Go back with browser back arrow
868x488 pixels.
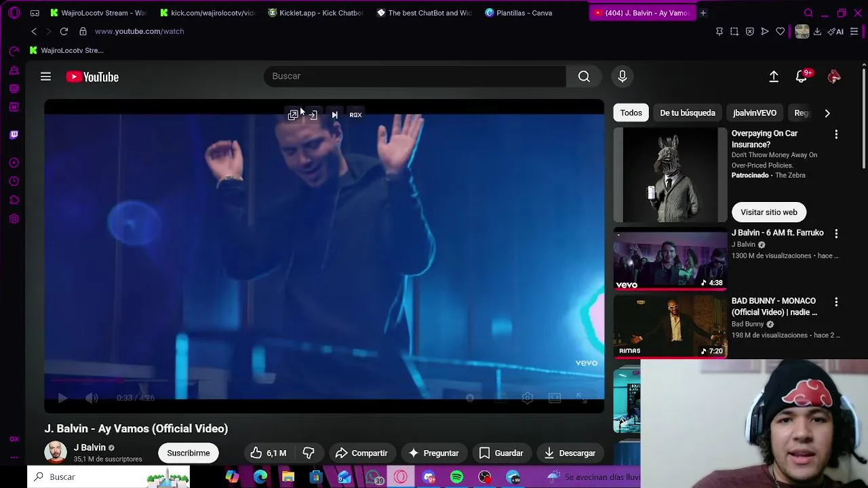coord(34,31)
